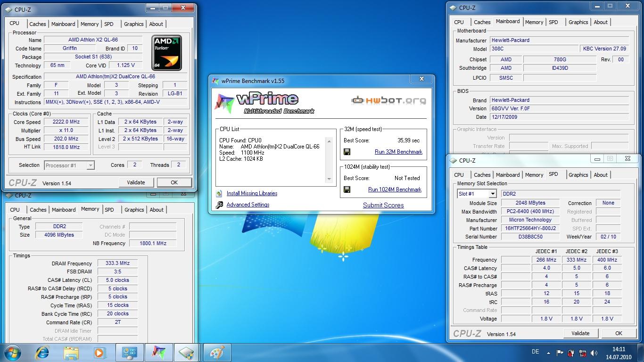This screenshot has height=362, width=644.
Task: Select Mainboard tab in SPD CPU-Z window
Action: (508, 175)
